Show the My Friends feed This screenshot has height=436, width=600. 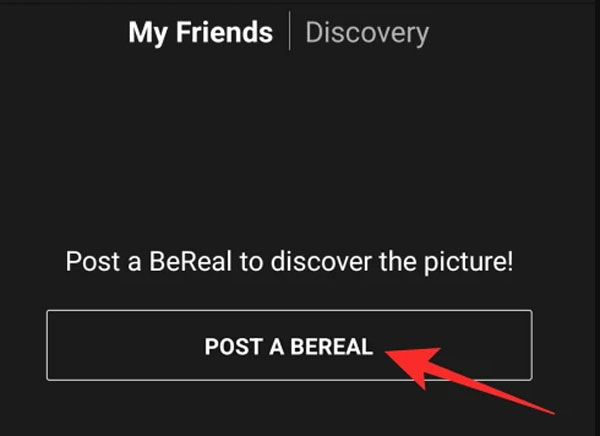(x=201, y=33)
